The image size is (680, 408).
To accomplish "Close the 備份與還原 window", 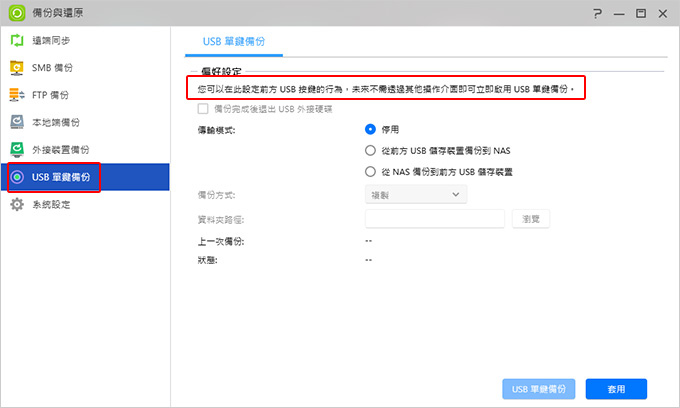I will (x=663, y=13).
